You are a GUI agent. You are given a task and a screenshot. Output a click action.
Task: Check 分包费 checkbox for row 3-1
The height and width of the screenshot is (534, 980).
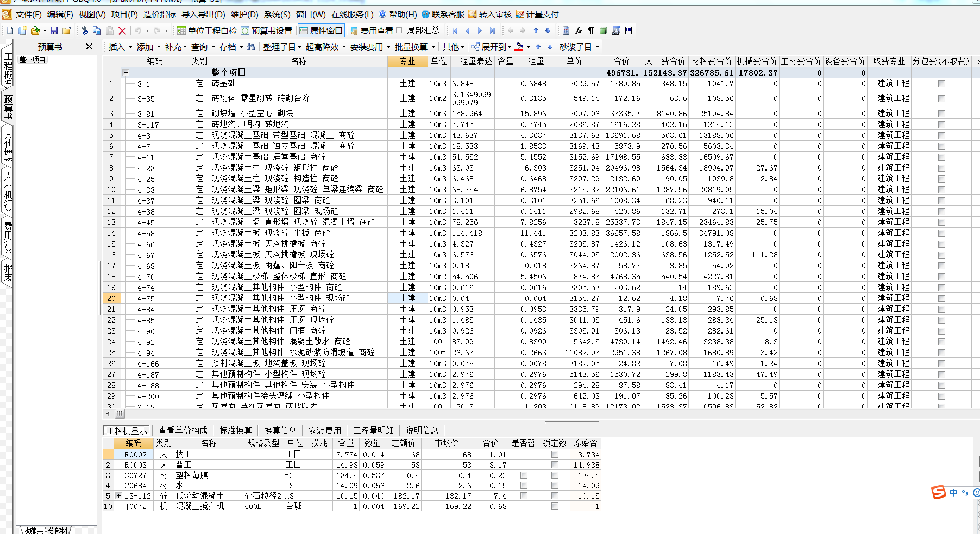(941, 84)
